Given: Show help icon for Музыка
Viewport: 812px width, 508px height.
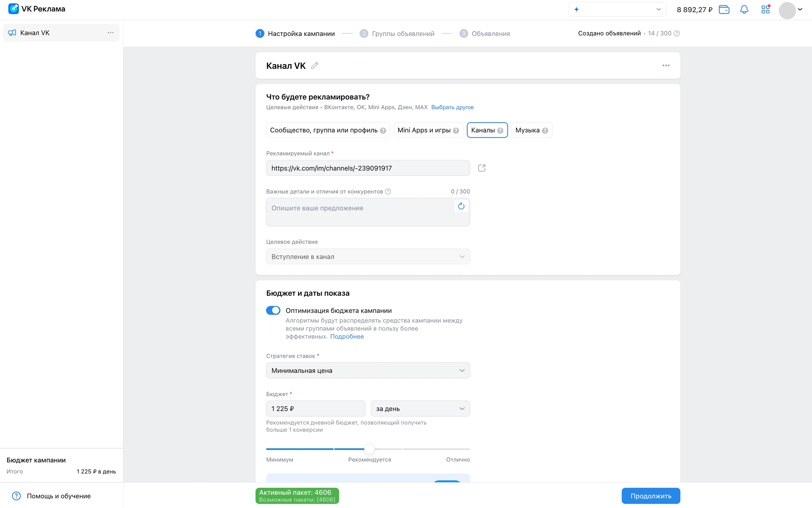Looking at the screenshot, I should coord(545,131).
